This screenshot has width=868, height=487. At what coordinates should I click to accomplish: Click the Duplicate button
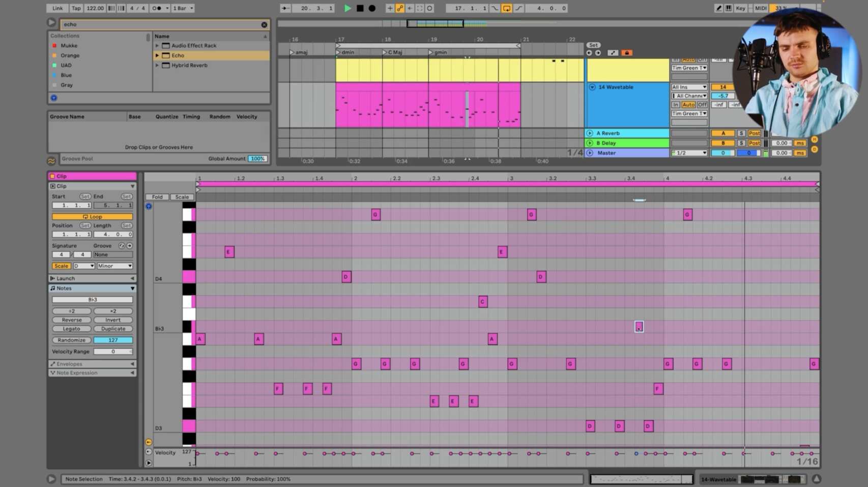(113, 329)
